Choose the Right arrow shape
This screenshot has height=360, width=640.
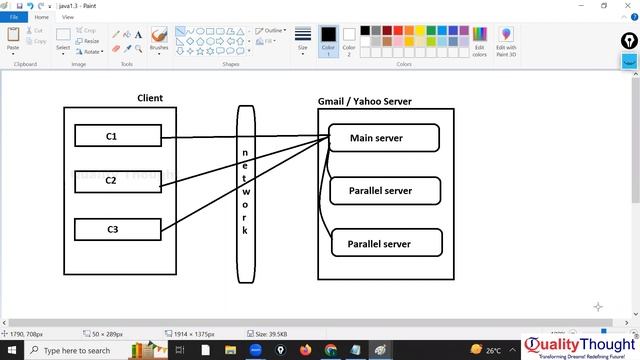220,41
